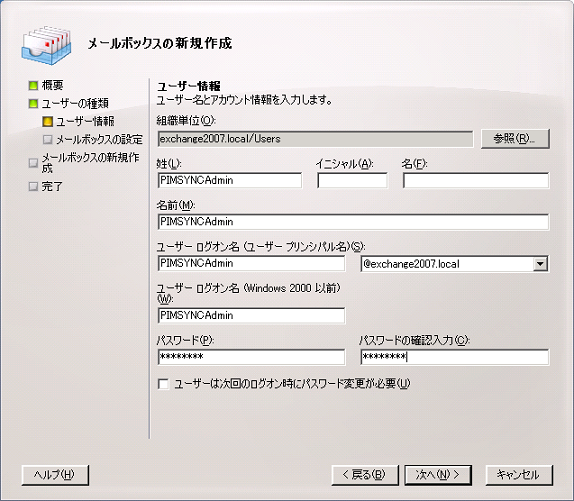574x501 pixels.
Task: Open the @exchange2007.local domain dropdown arrow
Action: (540, 264)
